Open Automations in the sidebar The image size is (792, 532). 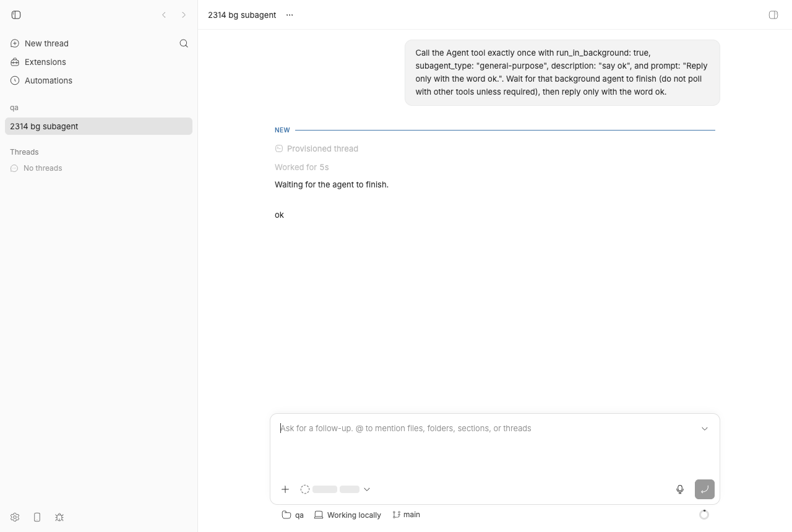pyautogui.click(x=98, y=80)
